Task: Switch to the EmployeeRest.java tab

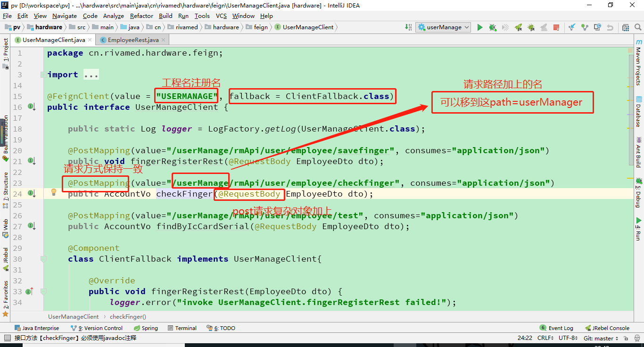Action: 133,40
